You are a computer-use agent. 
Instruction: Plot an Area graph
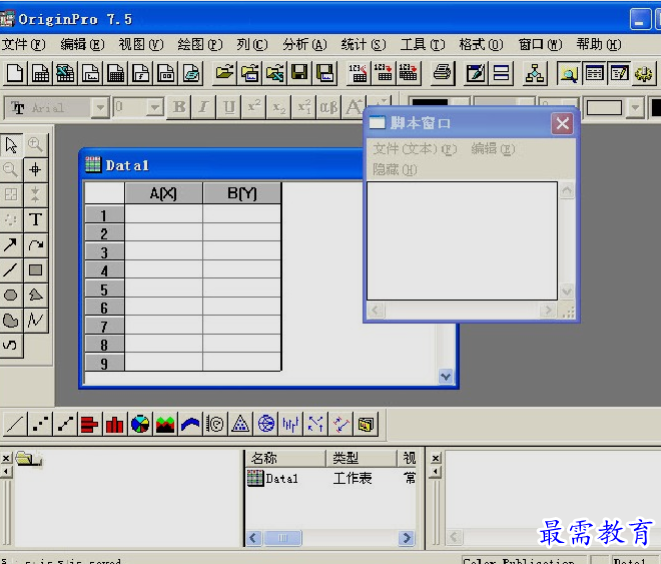coord(165,424)
